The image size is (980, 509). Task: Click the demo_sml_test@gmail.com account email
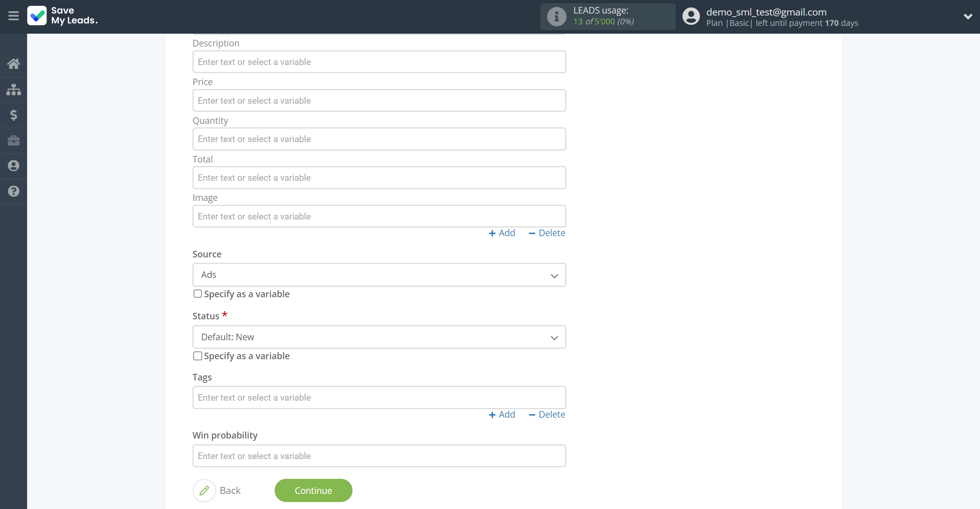(766, 12)
